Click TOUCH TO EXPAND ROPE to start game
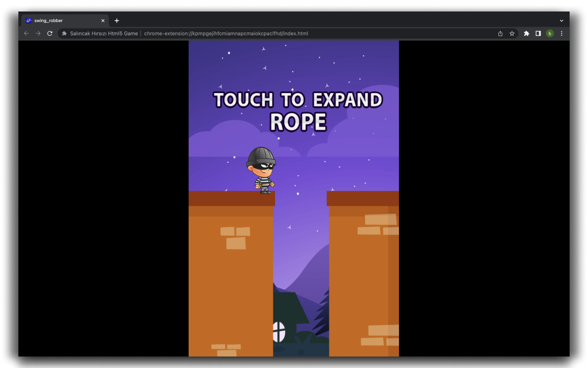588x368 pixels. tap(298, 109)
